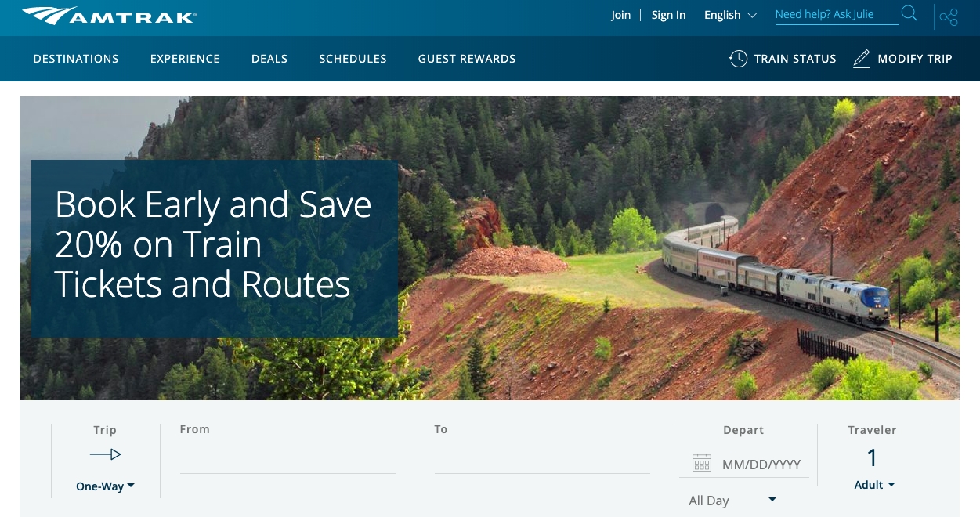Select the Deals menu item
The image size is (980, 517).
pos(269,59)
